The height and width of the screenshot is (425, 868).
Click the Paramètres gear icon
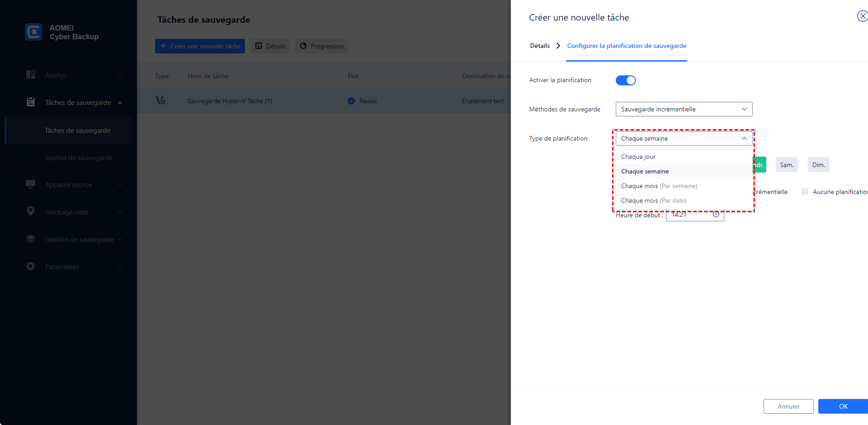31,266
